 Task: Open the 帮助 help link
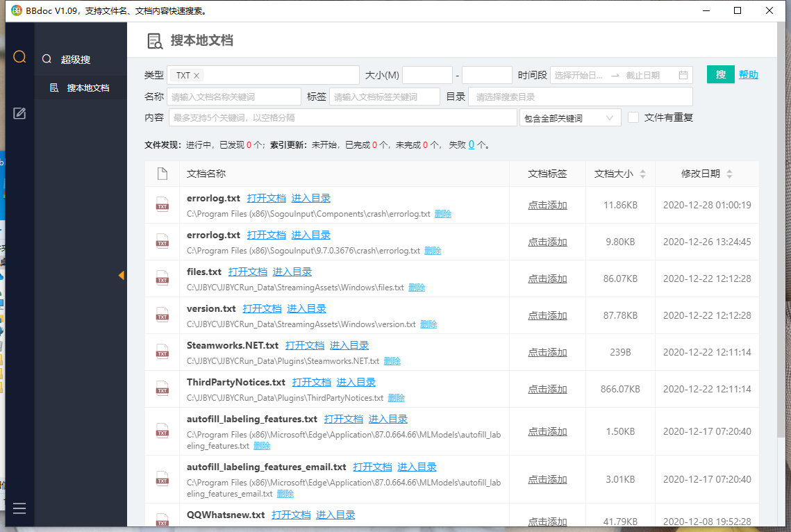(748, 74)
